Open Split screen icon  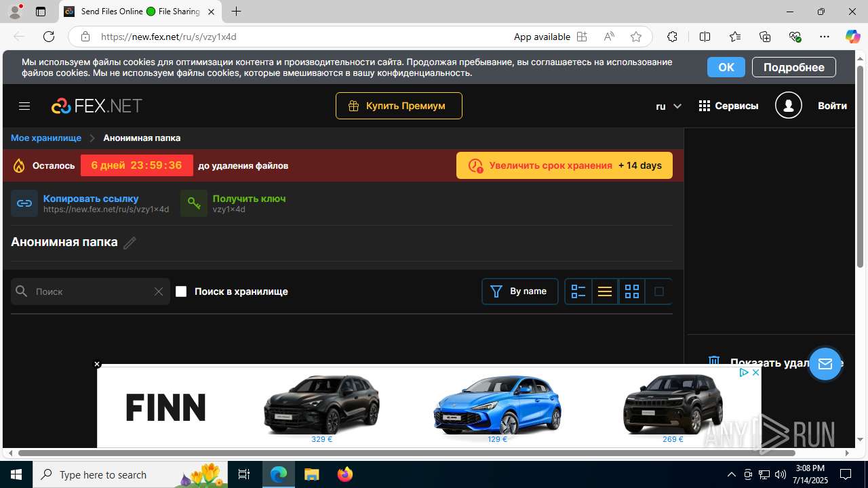click(705, 37)
